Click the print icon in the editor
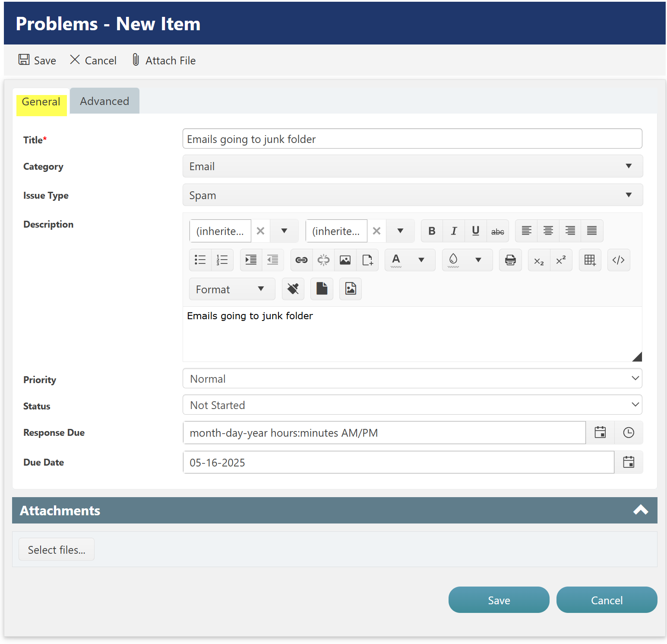 (x=510, y=260)
